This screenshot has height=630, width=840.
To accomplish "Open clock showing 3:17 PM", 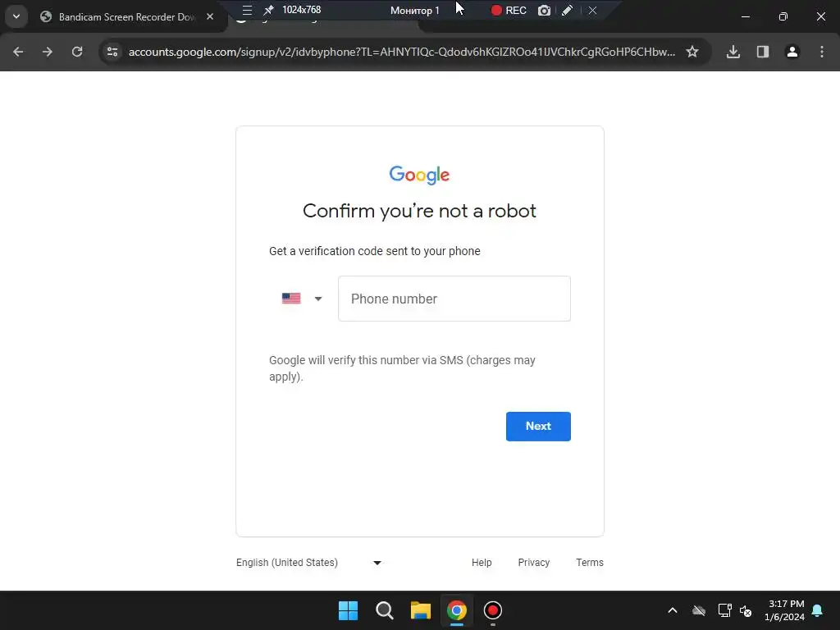I will click(x=785, y=610).
